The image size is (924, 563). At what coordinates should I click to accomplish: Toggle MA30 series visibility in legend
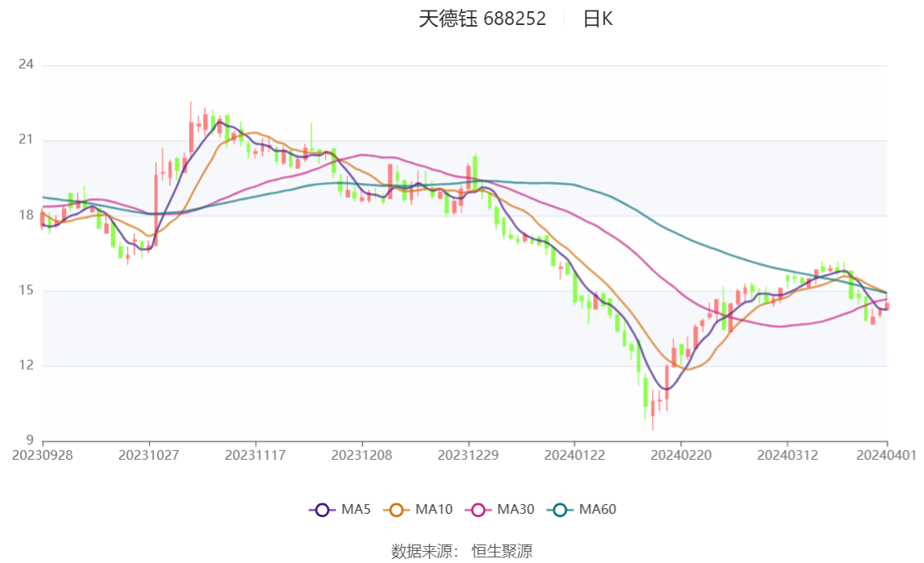click(x=478, y=510)
